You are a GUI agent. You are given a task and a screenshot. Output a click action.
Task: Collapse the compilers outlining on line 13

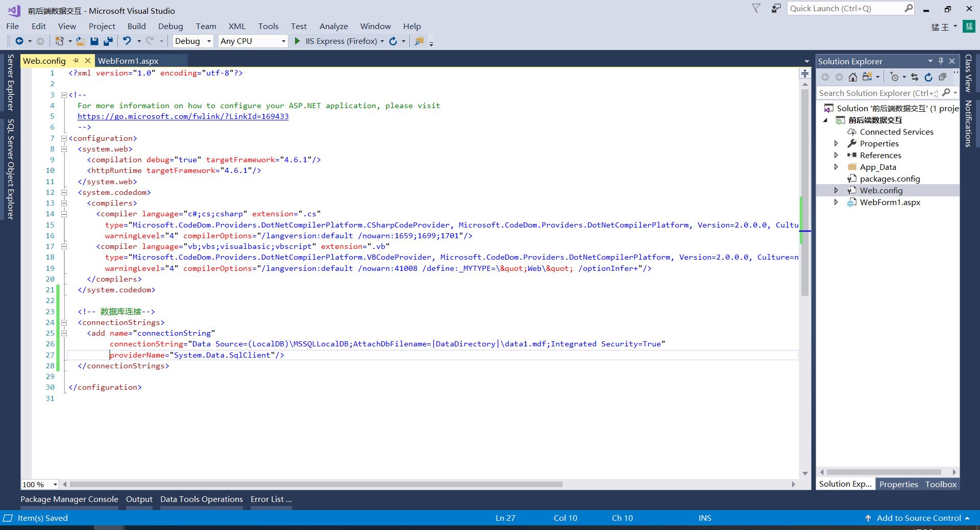pos(64,203)
